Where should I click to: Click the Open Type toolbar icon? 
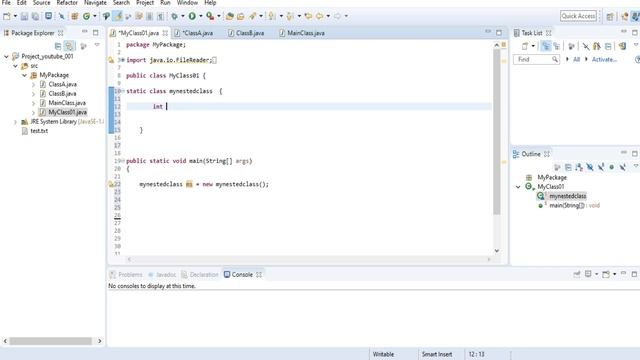[229, 16]
